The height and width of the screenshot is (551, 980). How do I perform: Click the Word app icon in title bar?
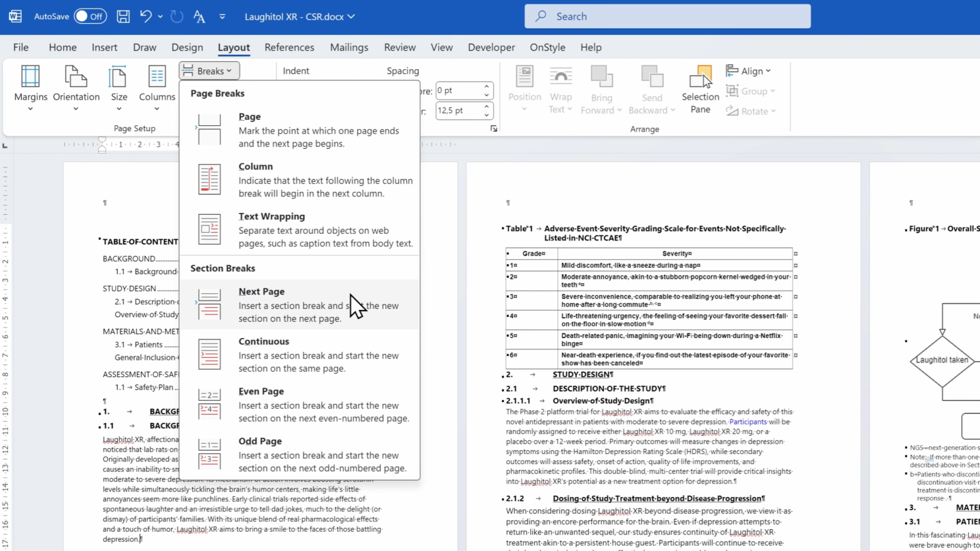point(14,16)
